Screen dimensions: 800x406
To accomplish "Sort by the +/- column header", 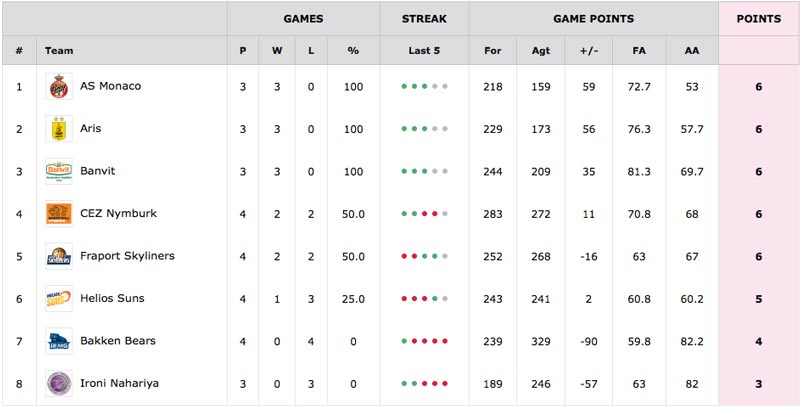I will [x=589, y=50].
